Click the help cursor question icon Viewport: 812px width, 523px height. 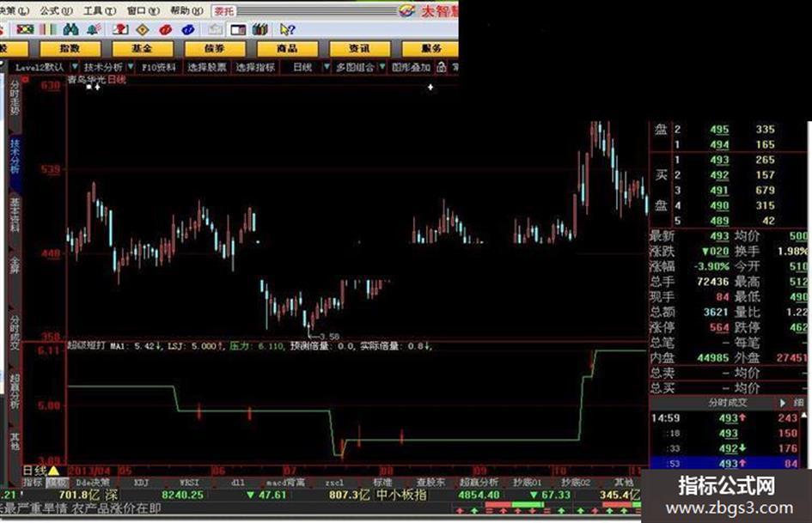(287, 29)
